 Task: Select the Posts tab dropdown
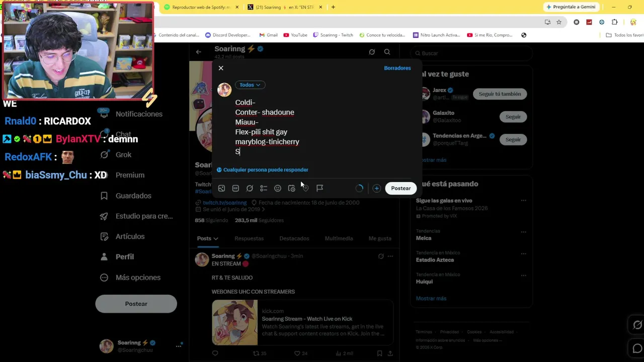tap(207, 238)
